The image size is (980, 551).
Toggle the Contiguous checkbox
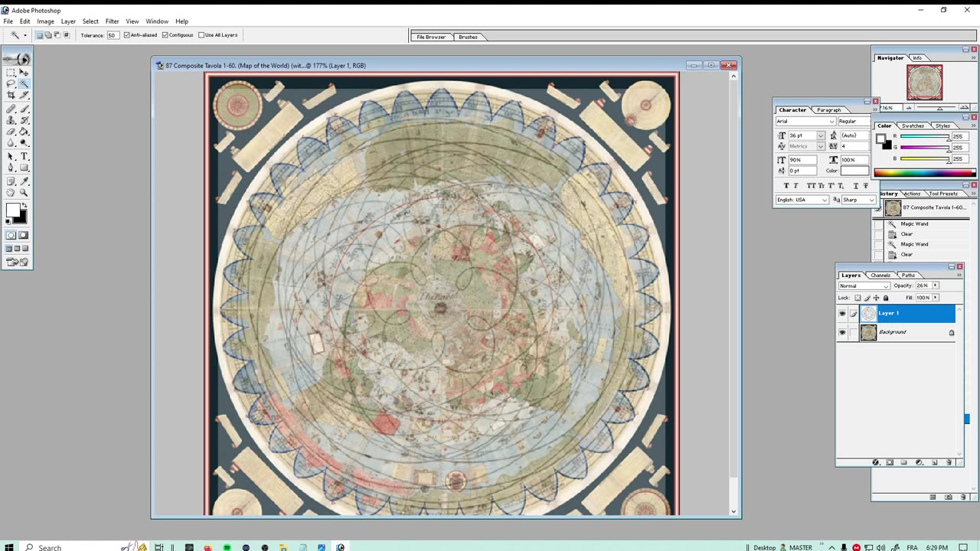click(x=165, y=35)
